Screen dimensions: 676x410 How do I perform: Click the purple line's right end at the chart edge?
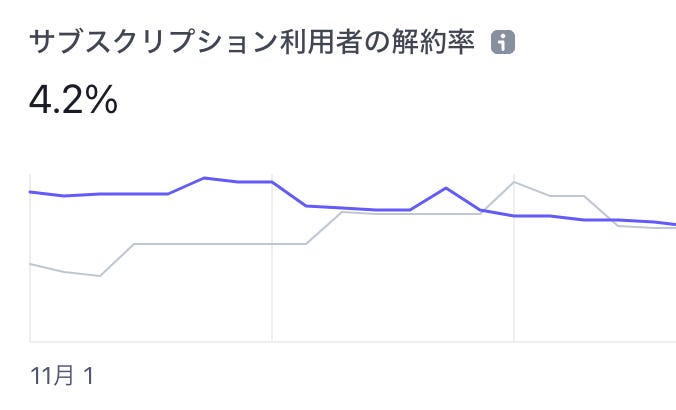point(673,224)
